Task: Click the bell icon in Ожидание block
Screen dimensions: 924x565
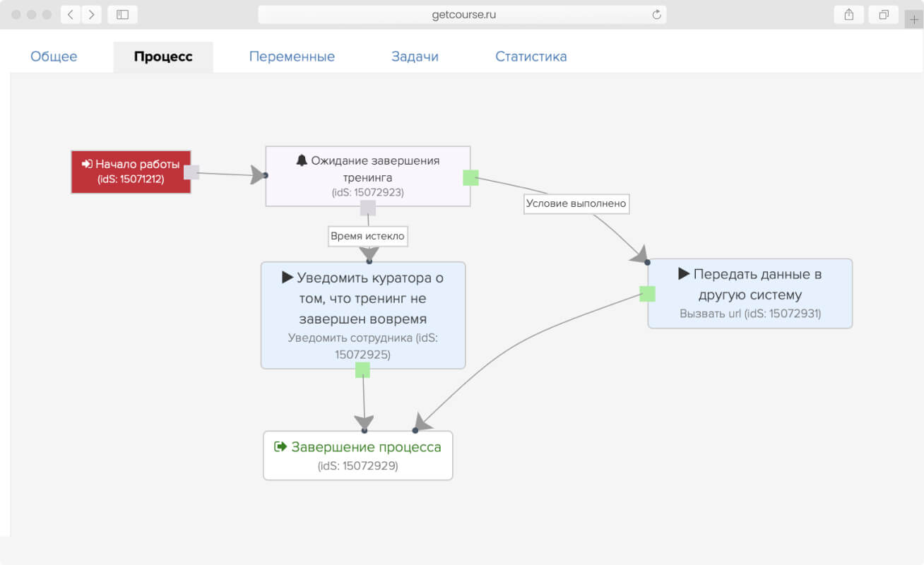Action: tap(302, 160)
